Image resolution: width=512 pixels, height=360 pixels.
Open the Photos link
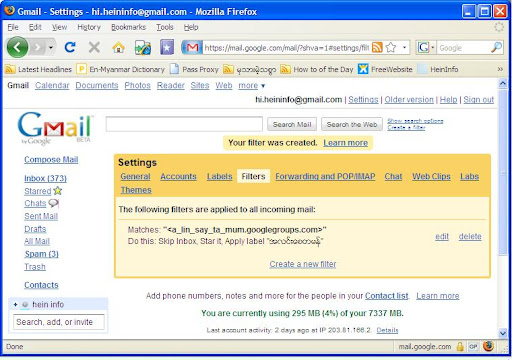click(137, 86)
